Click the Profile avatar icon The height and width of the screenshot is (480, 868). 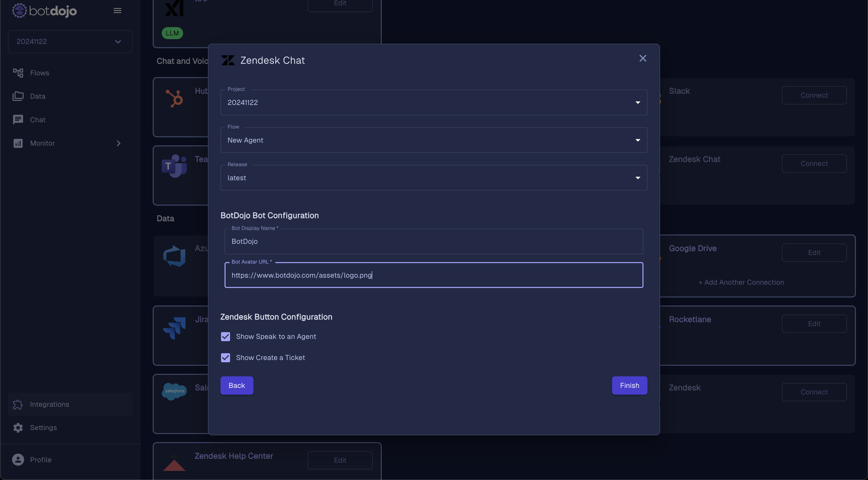[18, 459]
